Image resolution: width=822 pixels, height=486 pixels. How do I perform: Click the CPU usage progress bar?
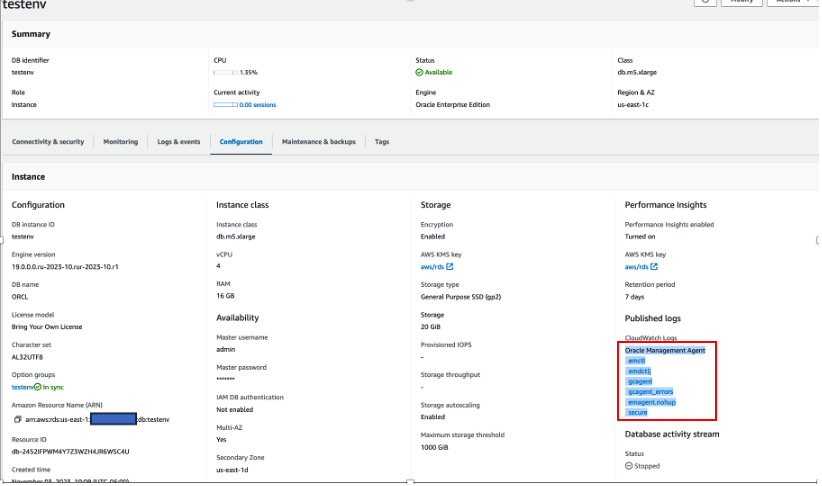click(x=225, y=72)
